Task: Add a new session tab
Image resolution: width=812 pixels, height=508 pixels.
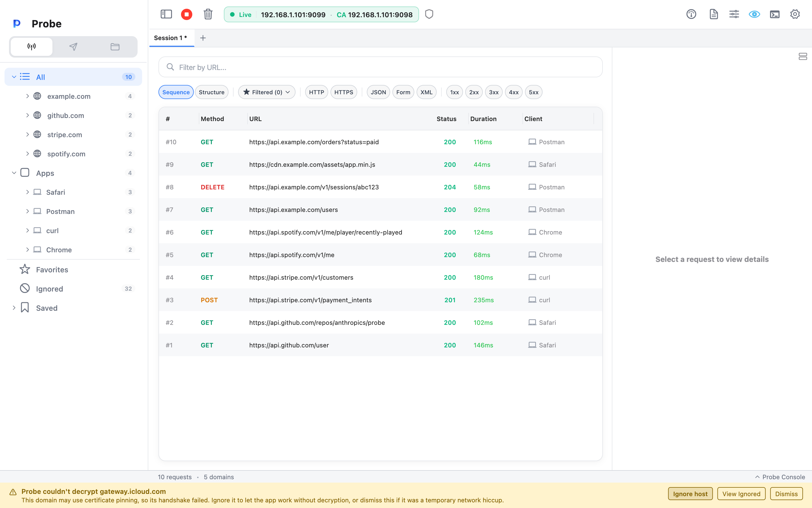Action: [203, 38]
